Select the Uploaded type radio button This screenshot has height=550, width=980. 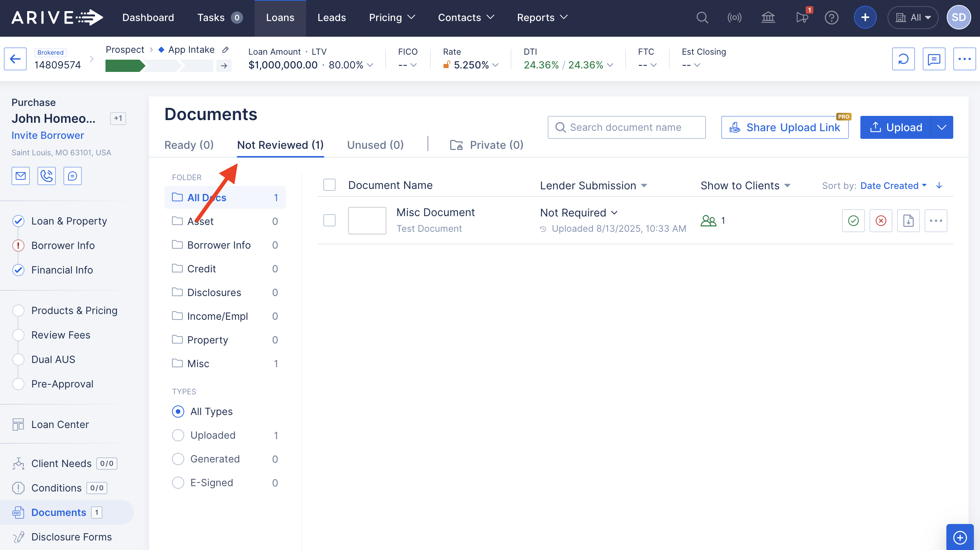pyautogui.click(x=178, y=435)
